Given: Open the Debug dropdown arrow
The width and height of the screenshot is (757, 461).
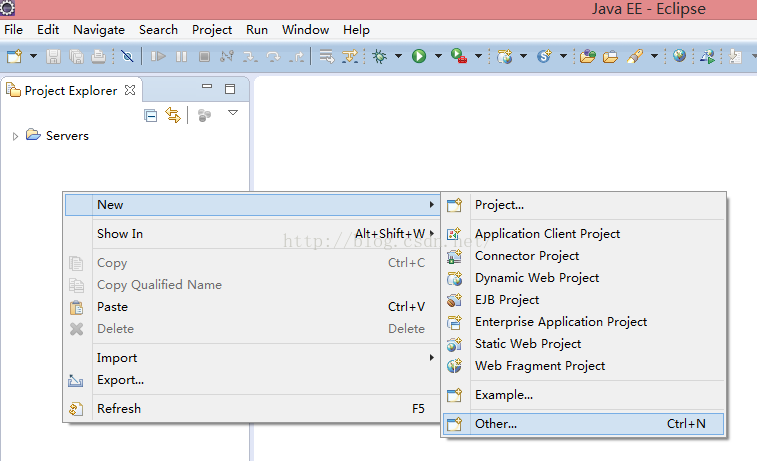Looking at the screenshot, I should click(398, 56).
